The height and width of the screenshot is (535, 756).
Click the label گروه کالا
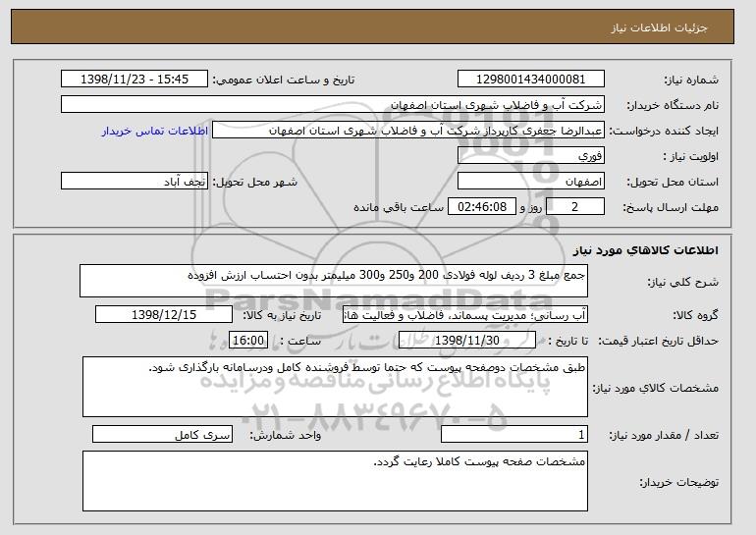pos(696,316)
